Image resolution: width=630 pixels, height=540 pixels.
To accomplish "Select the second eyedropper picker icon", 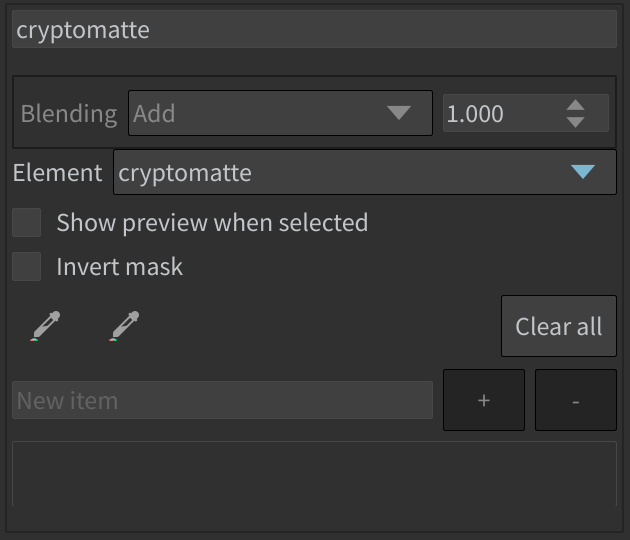I will [x=125, y=326].
